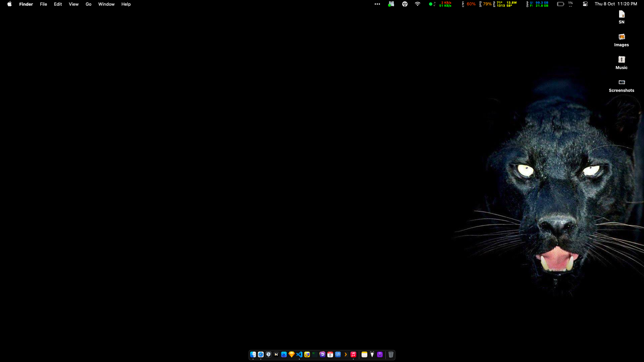Open the Go menu
This screenshot has height=362, width=644.
(x=88, y=4)
